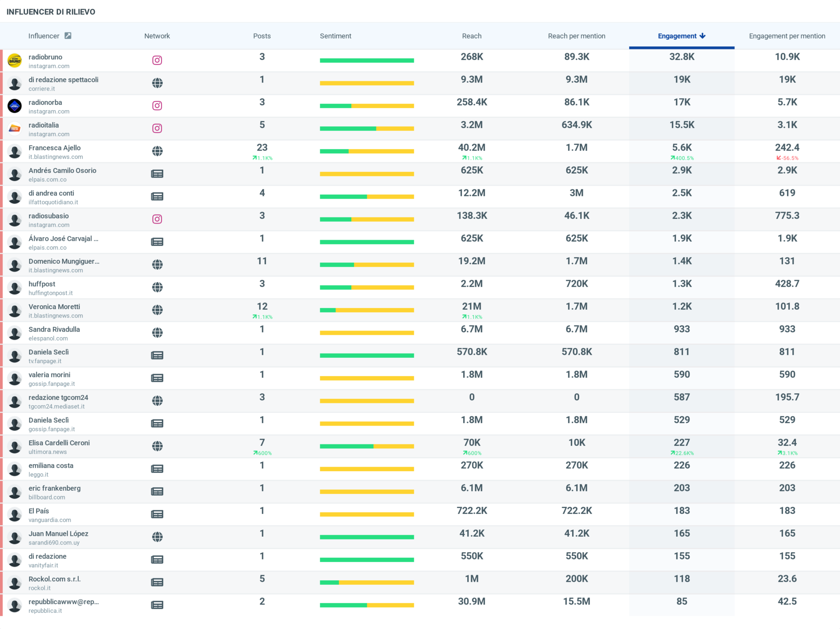The width and height of the screenshot is (840, 629).
Task: Click the 15.5M reach per mention value
Action: [577, 601]
